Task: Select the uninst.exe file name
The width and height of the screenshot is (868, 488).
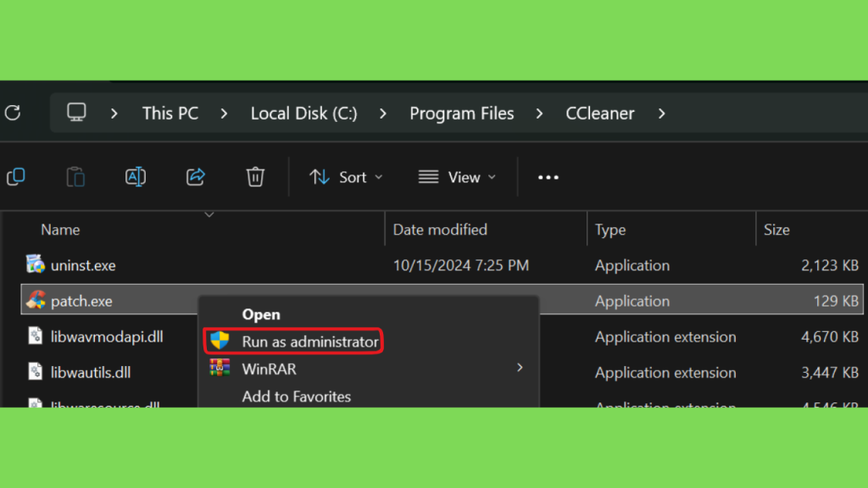Action: coord(83,265)
